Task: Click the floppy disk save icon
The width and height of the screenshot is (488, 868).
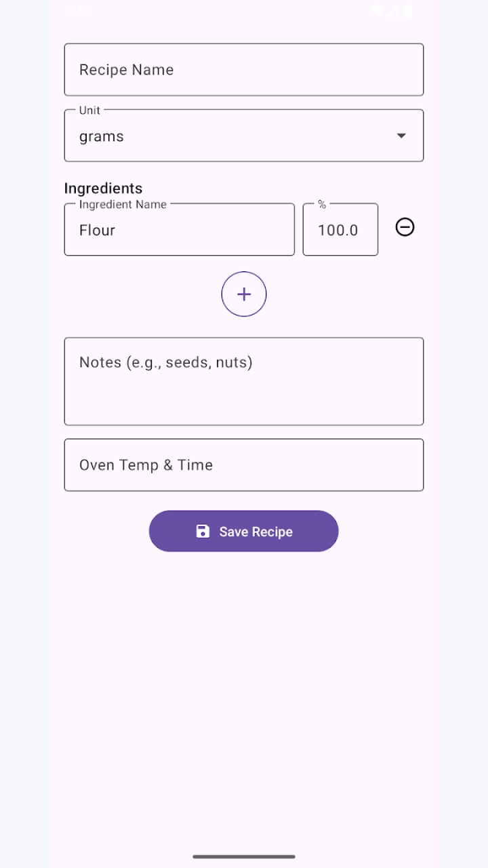Action: click(203, 531)
